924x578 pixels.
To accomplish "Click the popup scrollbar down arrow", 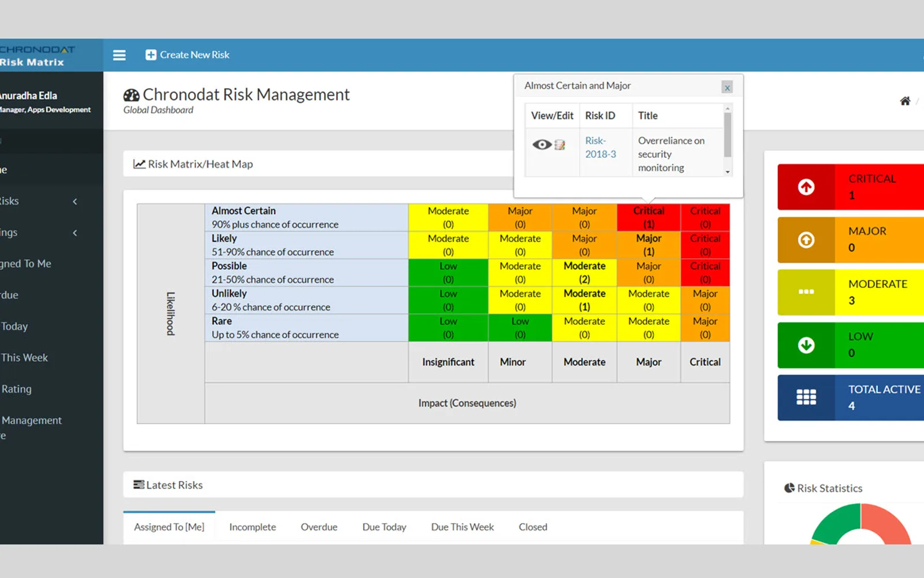I will (x=728, y=172).
